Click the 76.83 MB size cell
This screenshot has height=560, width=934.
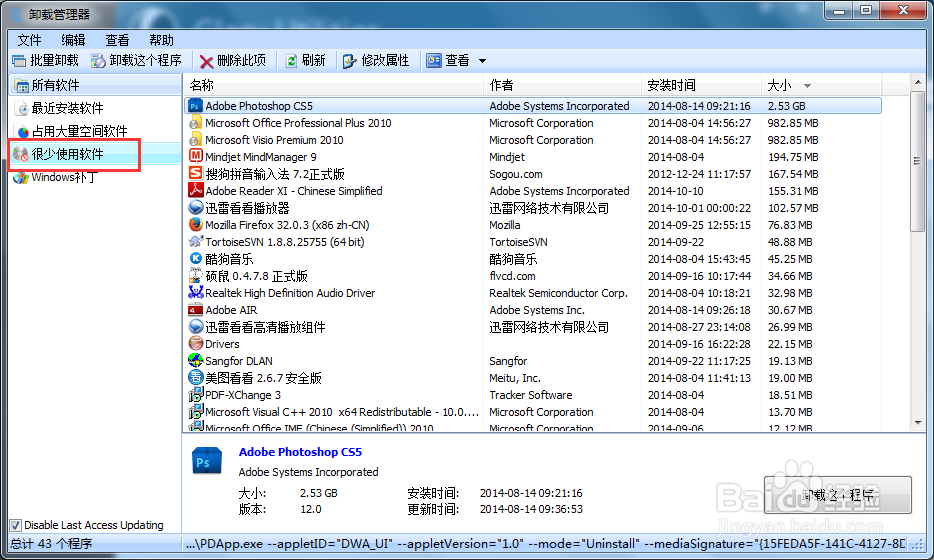pos(790,225)
